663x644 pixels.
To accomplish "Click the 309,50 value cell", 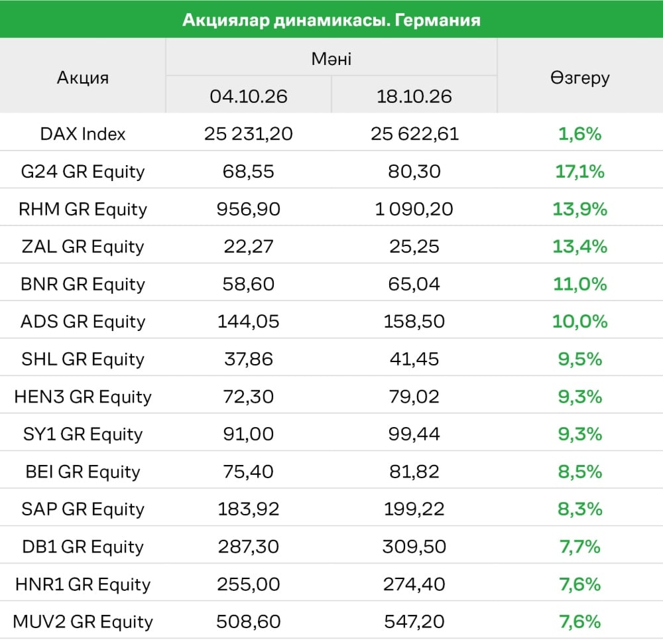I will click(x=414, y=547).
